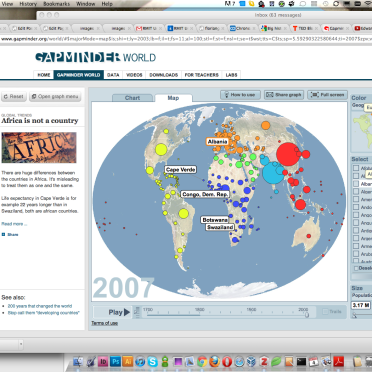372x372 pixels.
Task: Open the Time Machine menu bar icon
Action: tap(326, 4)
